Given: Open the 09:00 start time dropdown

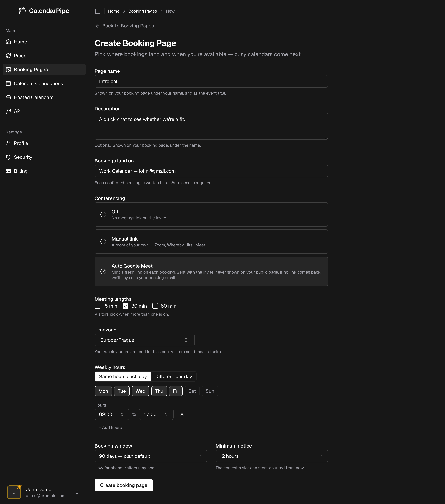Looking at the screenshot, I should pyautogui.click(x=112, y=414).
